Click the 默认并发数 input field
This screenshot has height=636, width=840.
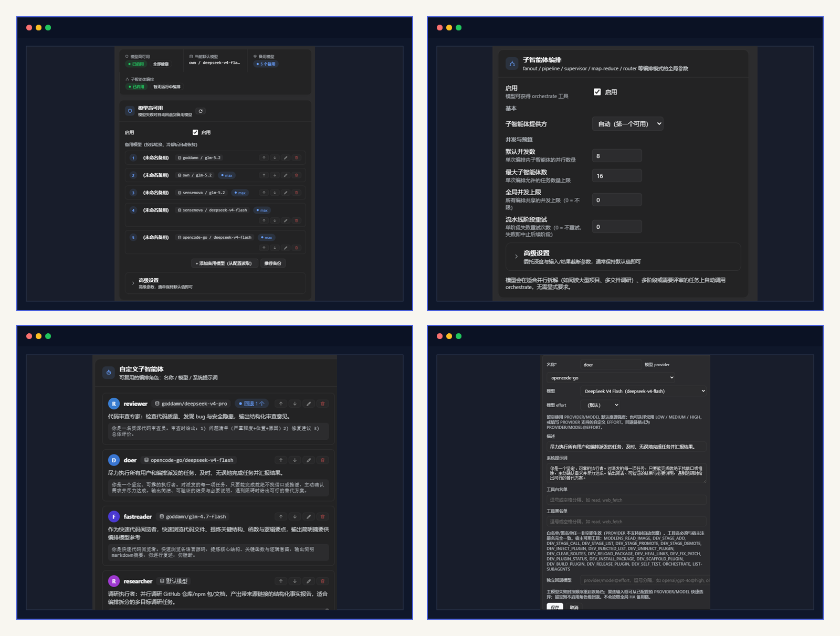[617, 156]
